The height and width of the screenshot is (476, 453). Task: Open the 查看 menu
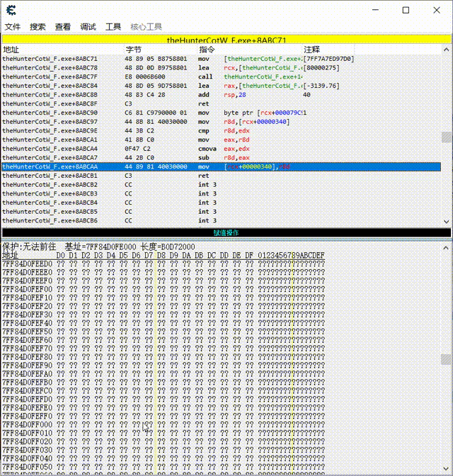point(63,27)
